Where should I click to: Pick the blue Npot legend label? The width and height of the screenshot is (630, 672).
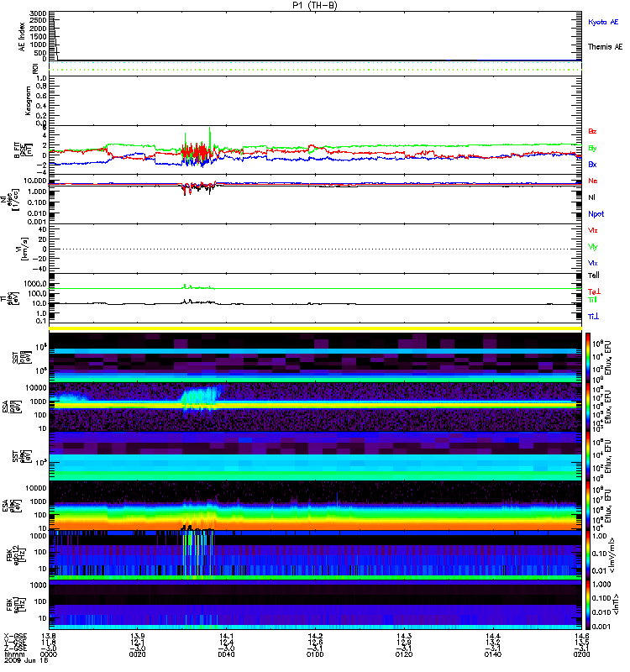(x=596, y=214)
